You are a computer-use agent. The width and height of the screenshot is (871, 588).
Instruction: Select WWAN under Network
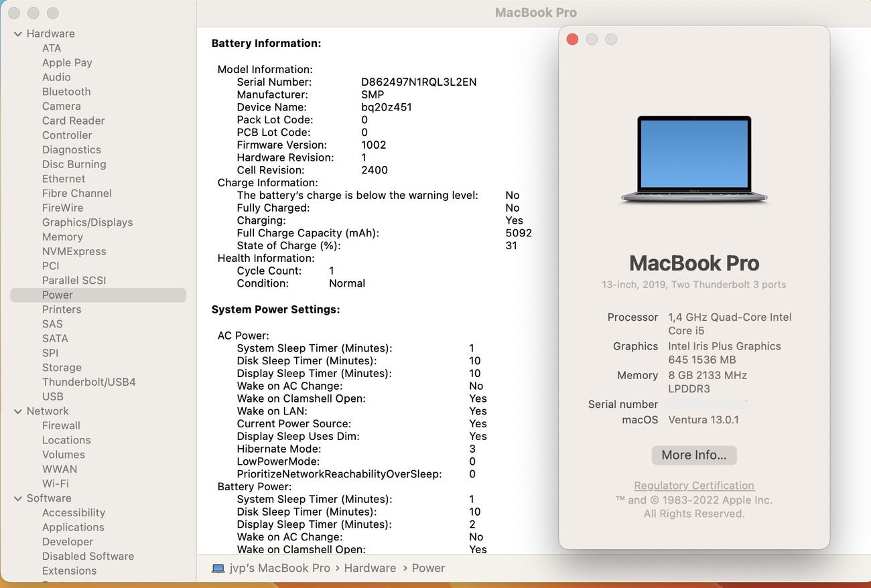(60, 469)
